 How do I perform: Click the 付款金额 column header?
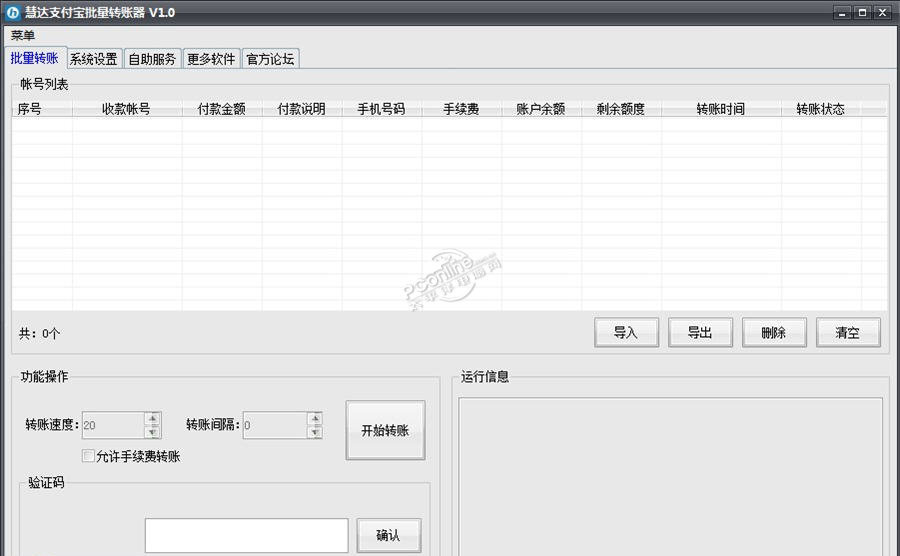tap(222, 108)
